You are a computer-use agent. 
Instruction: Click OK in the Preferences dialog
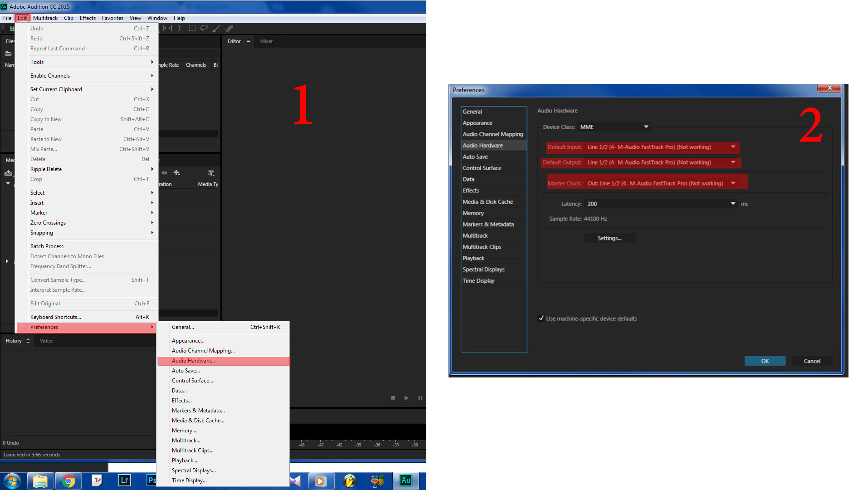click(x=765, y=361)
